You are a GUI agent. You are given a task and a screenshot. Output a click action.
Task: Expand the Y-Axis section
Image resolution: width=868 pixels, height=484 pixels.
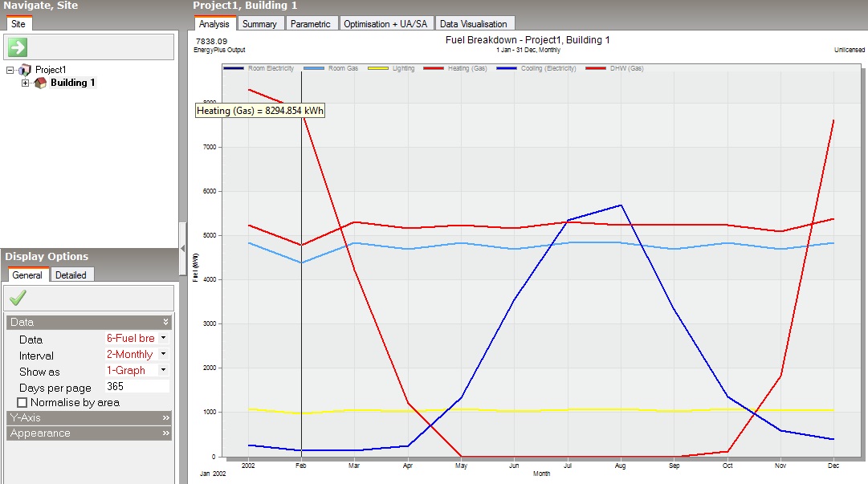pyautogui.click(x=88, y=417)
